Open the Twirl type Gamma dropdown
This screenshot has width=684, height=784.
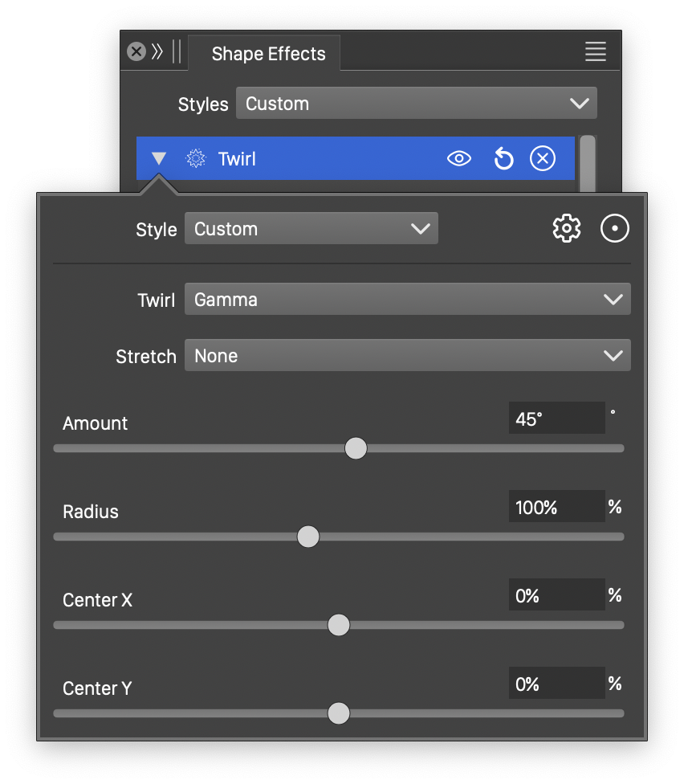pos(407,300)
